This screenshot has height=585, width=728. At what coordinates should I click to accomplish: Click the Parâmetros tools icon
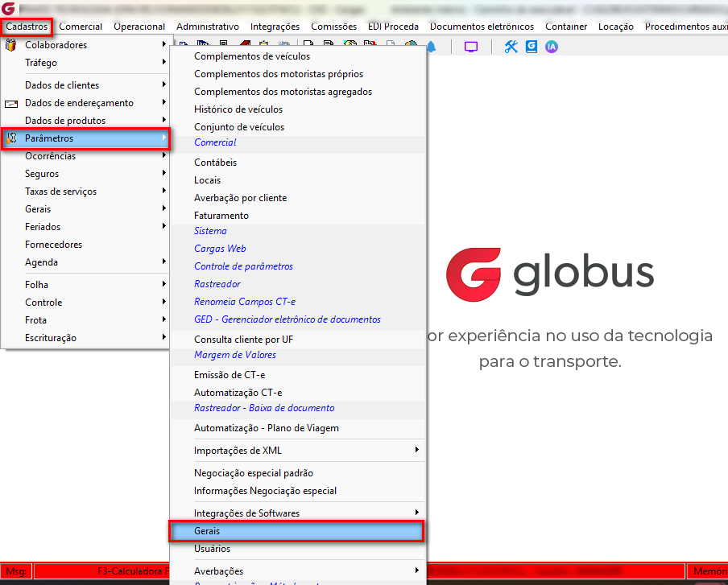pyautogui.click(x=11, y=138)
